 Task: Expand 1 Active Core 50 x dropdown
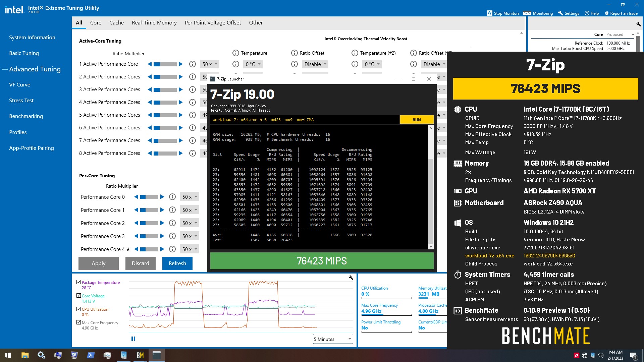210,64
